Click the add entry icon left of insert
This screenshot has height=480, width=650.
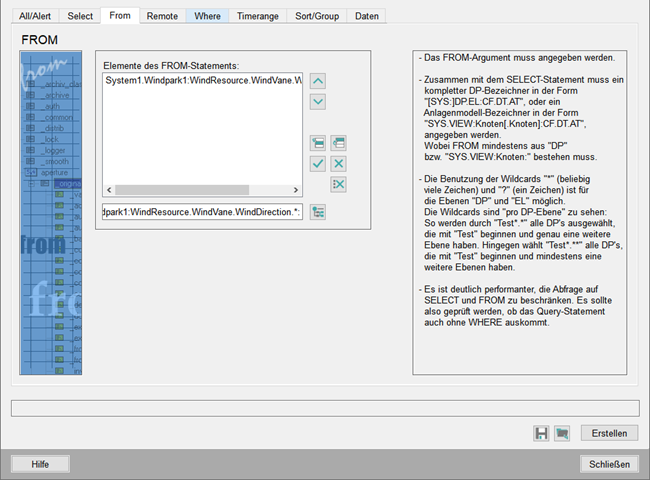(318, 143)
